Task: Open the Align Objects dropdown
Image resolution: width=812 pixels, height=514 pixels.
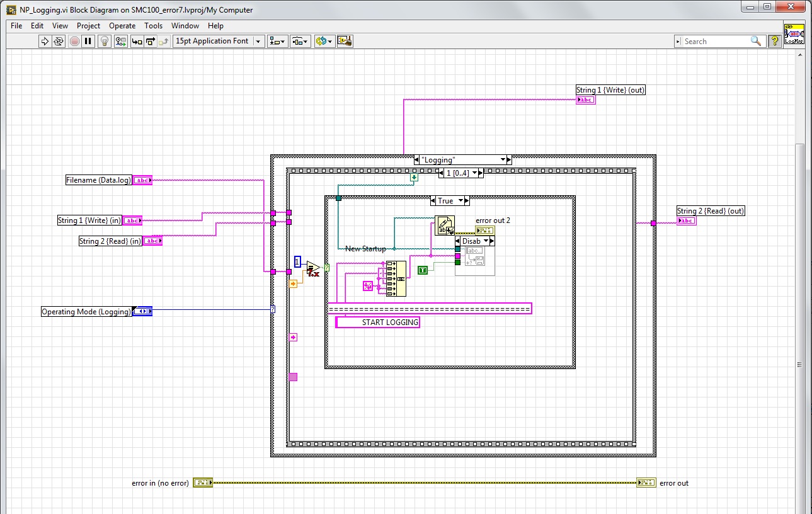Action: pos(277,41)
